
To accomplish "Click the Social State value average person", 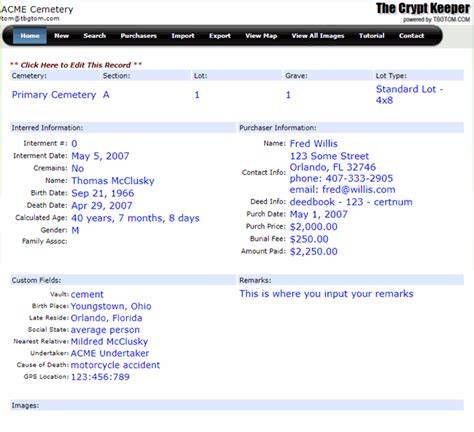I will 105,330.
